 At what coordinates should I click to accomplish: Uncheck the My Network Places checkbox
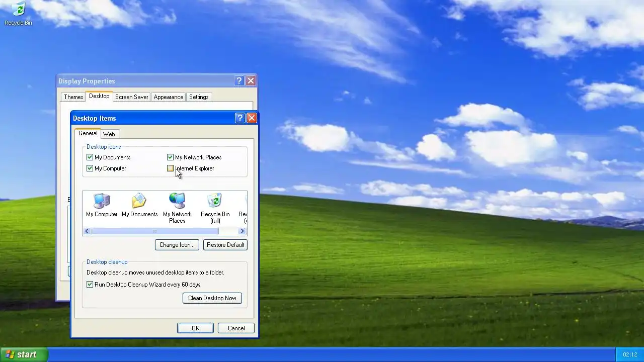[171, 157]
